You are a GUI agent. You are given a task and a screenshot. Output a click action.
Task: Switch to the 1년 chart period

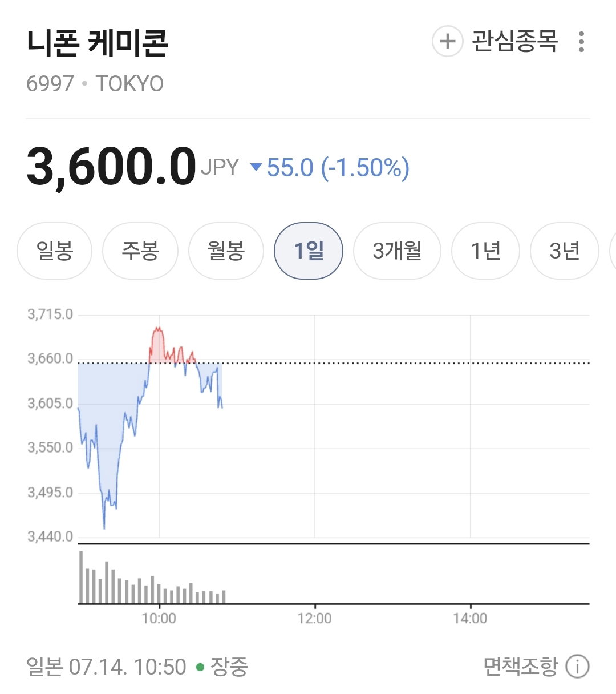coord(485,251)
